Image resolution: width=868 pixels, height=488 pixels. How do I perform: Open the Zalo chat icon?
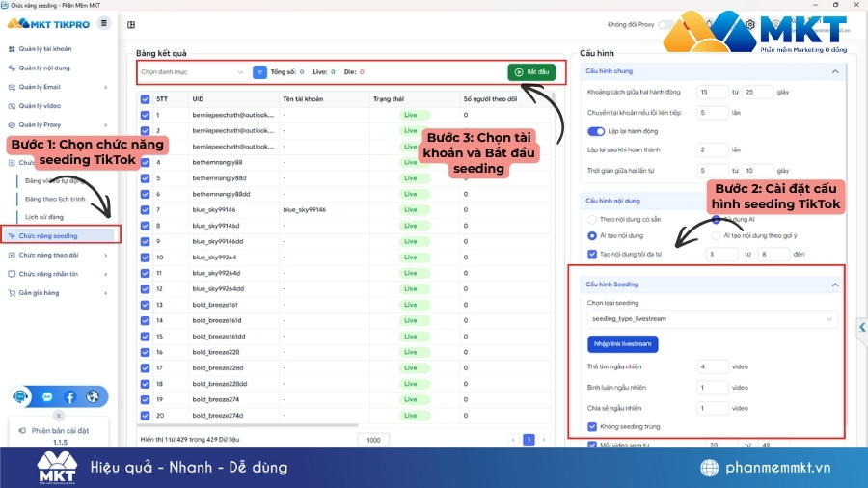(x=47, y=396)
